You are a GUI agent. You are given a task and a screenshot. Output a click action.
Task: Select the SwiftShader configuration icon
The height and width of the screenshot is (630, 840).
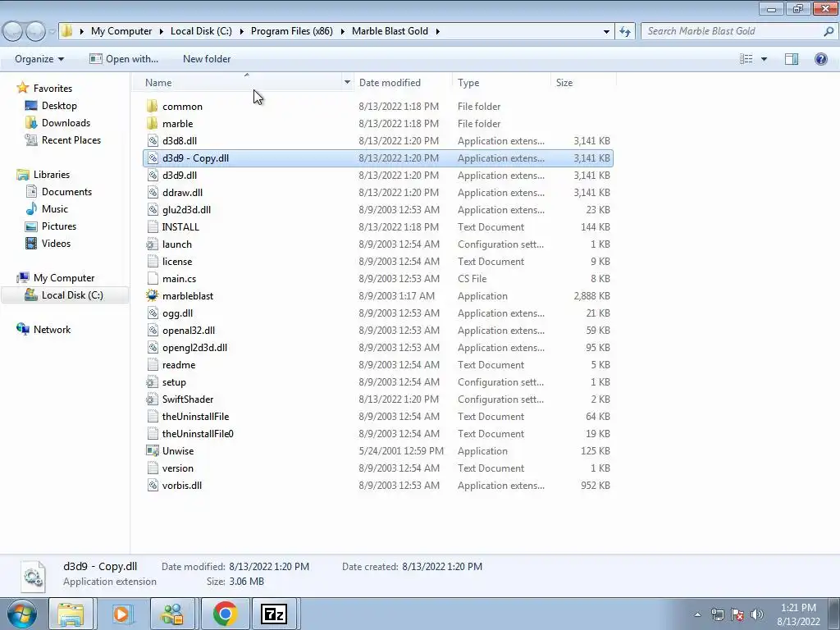click(x=153, y=399)
